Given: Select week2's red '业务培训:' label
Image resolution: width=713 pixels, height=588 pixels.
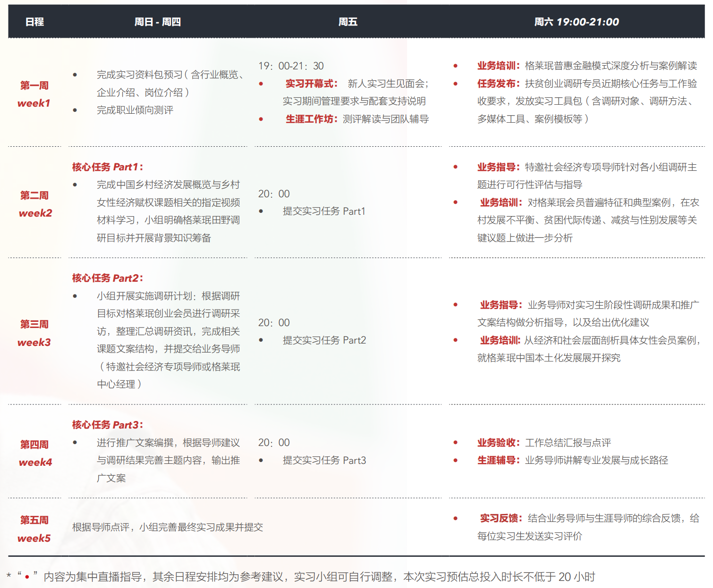Looking at the screenshot, I should coord(501,202).
